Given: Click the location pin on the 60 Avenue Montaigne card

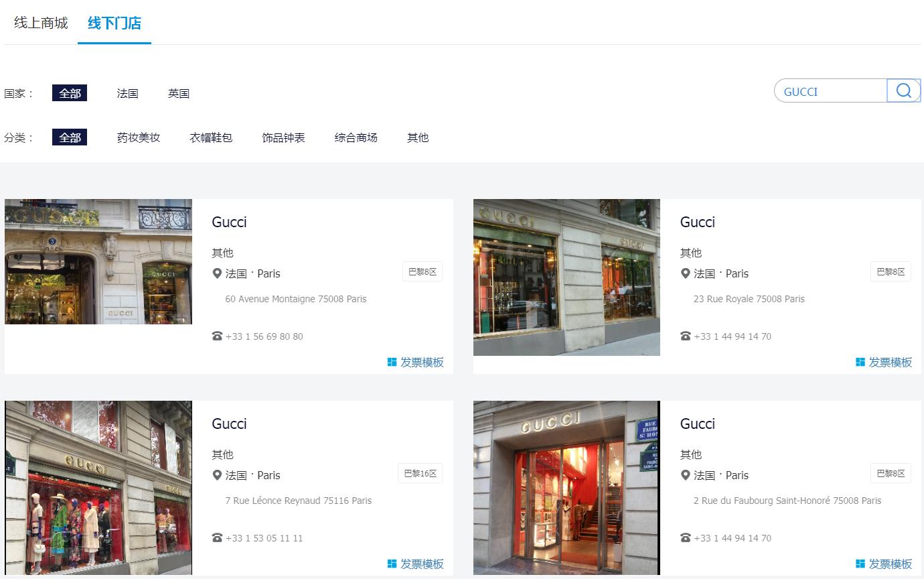Looking at the screenshot, I should coord(217,273).
